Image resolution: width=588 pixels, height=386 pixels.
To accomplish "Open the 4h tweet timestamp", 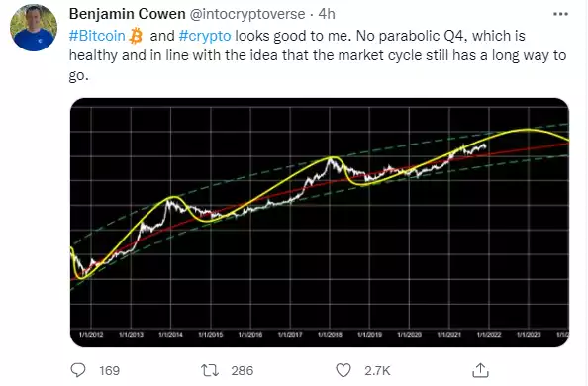I will (327, 14).
